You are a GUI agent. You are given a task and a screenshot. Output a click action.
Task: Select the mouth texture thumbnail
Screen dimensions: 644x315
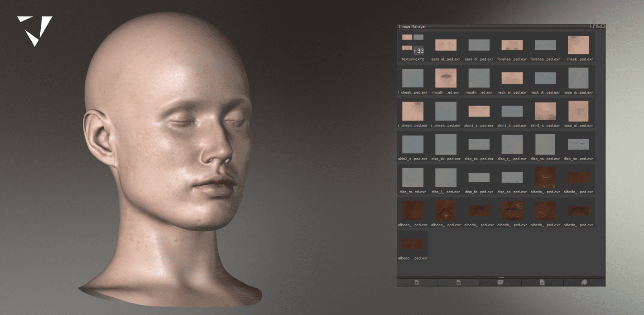click(x=446, y=78)
